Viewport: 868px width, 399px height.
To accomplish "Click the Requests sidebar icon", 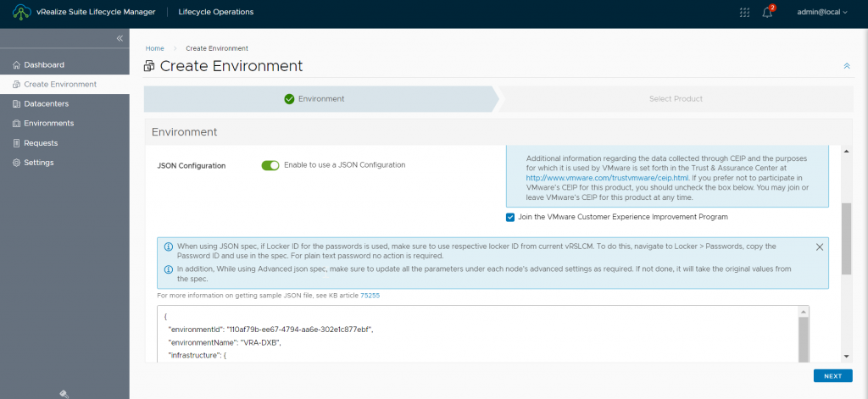I will pyautogui.click(x=17, y=143).
